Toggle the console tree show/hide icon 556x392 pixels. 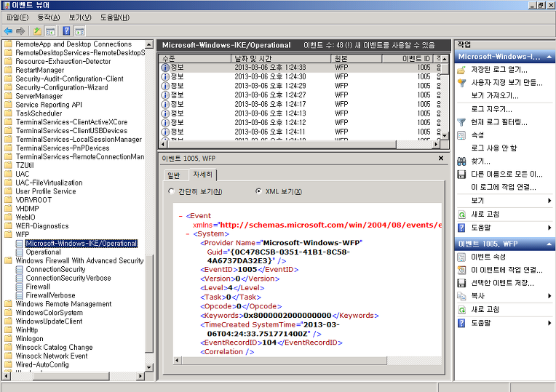(50, 31)
